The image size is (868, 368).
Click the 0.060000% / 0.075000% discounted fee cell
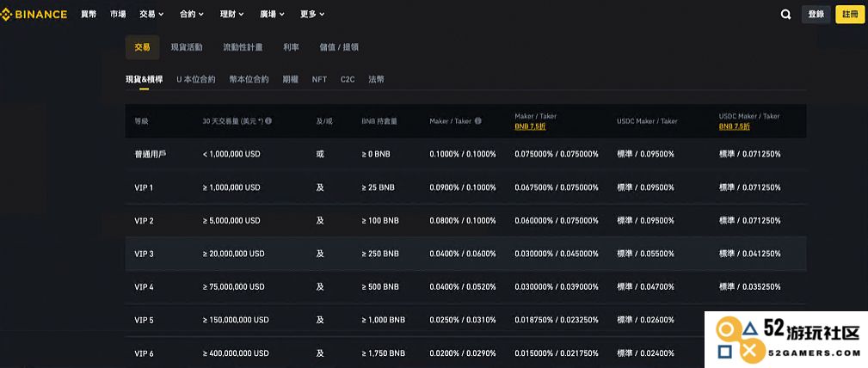click(557, 221)
